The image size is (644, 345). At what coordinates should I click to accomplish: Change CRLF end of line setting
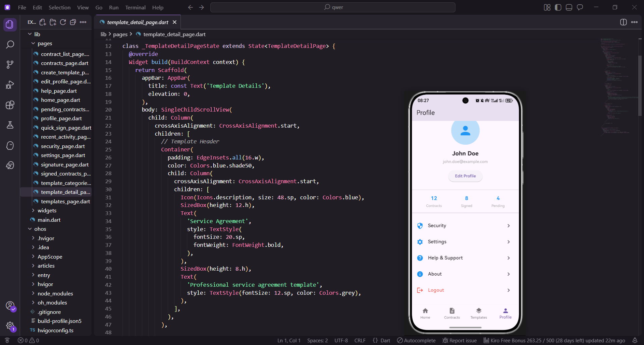coord(360,340)
